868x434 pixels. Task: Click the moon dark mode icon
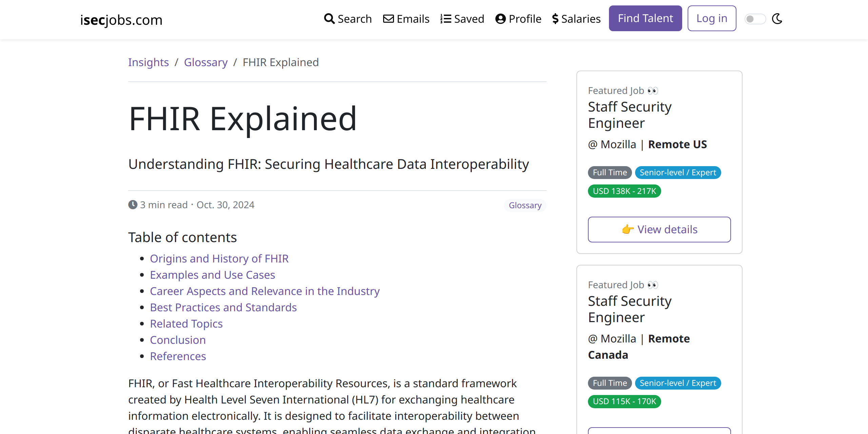click(x=777, y=19)
